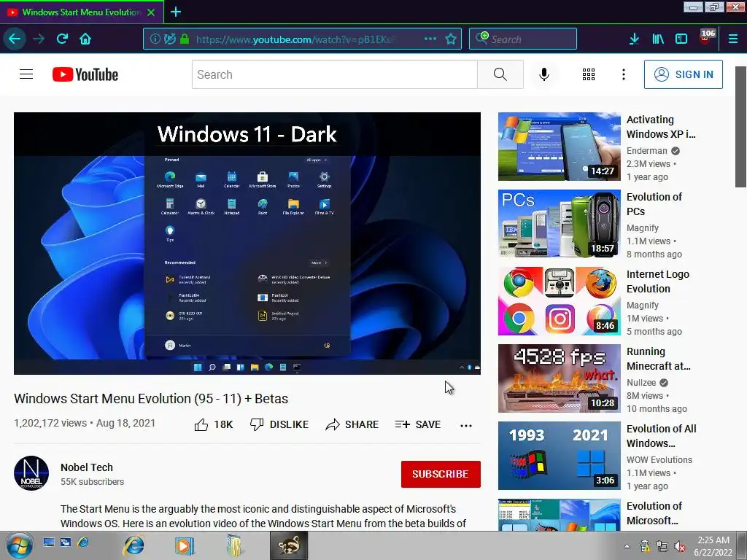The image size is (747, 560).
Task: Open Activating Windows XP video thumbnail
Action: click(x=560, y=147)
